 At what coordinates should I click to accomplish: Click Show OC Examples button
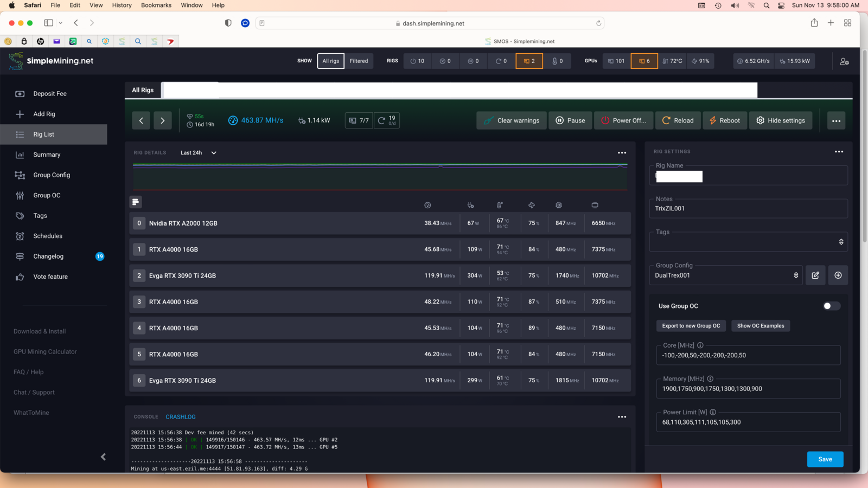[761, 326]
